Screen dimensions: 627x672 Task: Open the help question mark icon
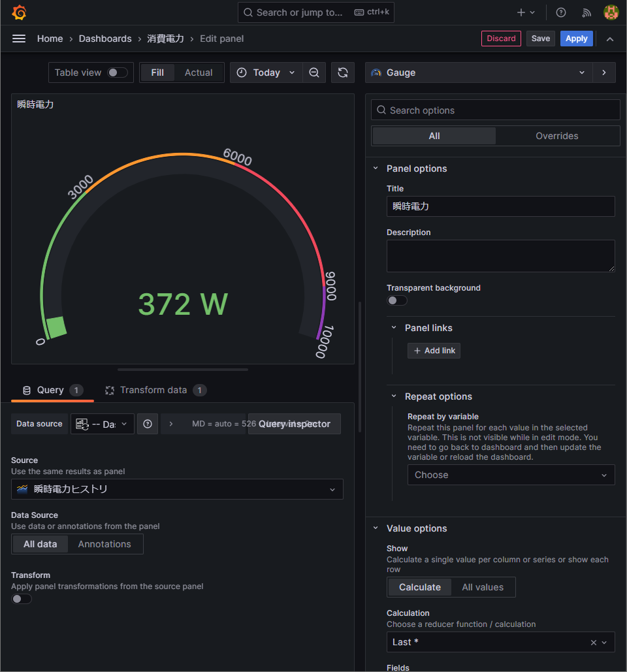[560, 12]
